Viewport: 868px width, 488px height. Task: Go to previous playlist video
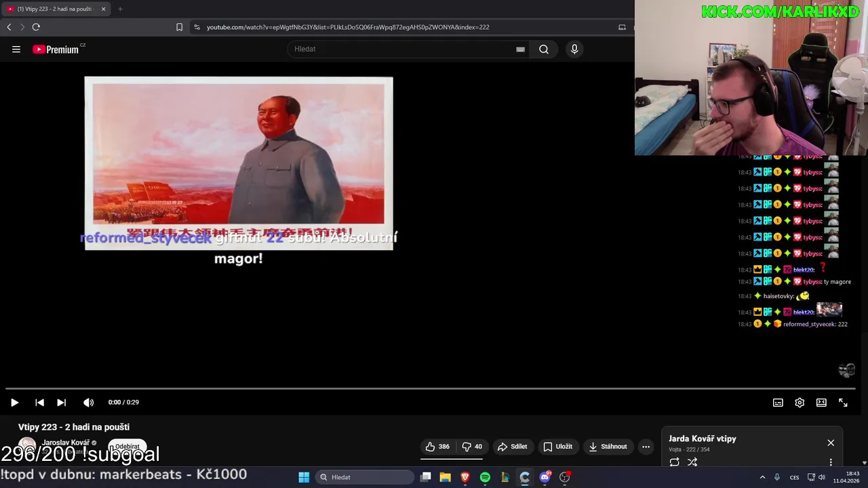(39, 403)
